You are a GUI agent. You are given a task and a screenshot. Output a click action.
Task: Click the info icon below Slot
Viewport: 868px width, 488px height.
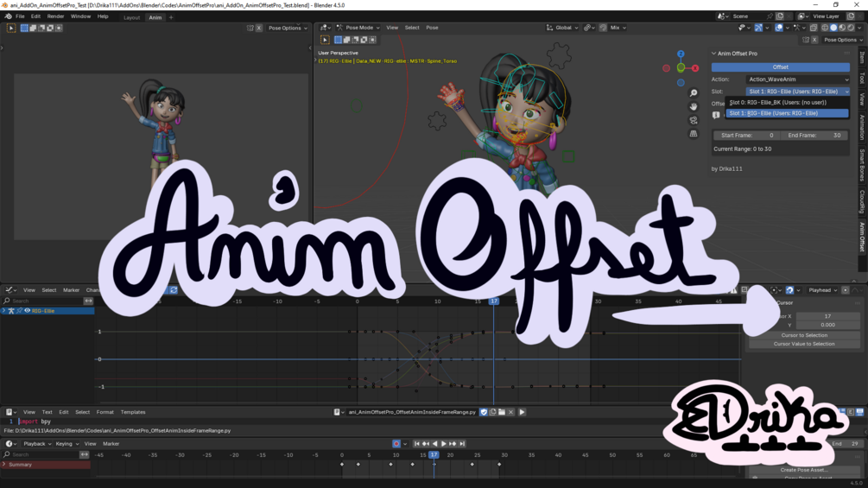pos(716,115)
